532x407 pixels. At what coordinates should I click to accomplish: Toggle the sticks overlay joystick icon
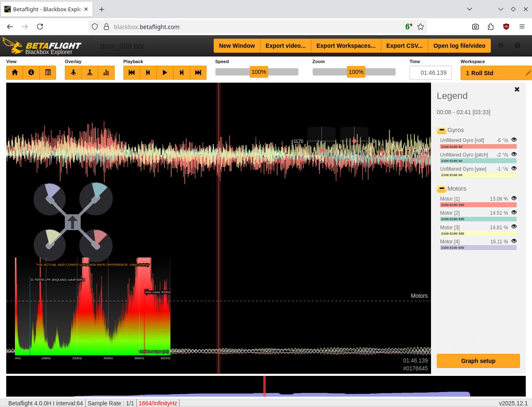tap(90, 73)
